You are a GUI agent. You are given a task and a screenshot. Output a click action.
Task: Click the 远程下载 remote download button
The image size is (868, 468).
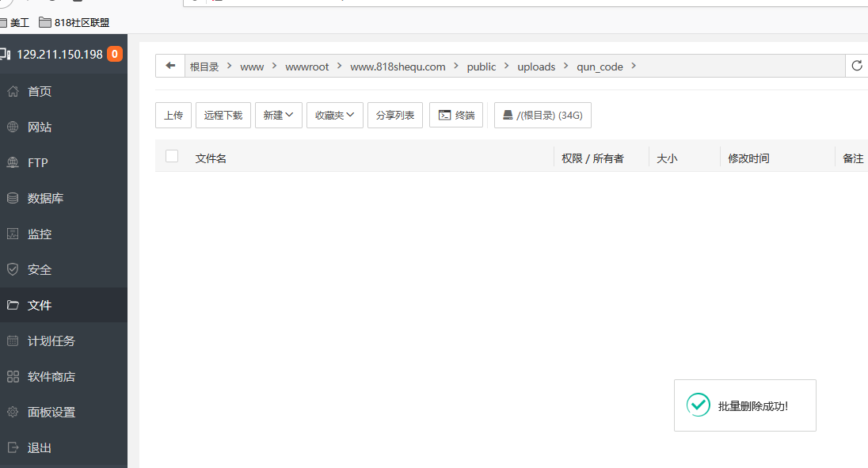pyautogui.click(x=223, y=115)
